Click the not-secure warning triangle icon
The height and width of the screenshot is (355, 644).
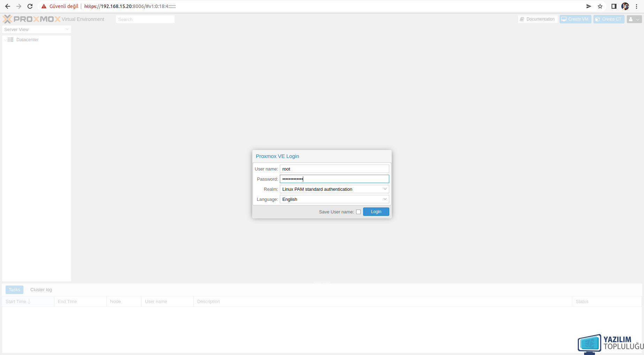(x=44, y=6)
